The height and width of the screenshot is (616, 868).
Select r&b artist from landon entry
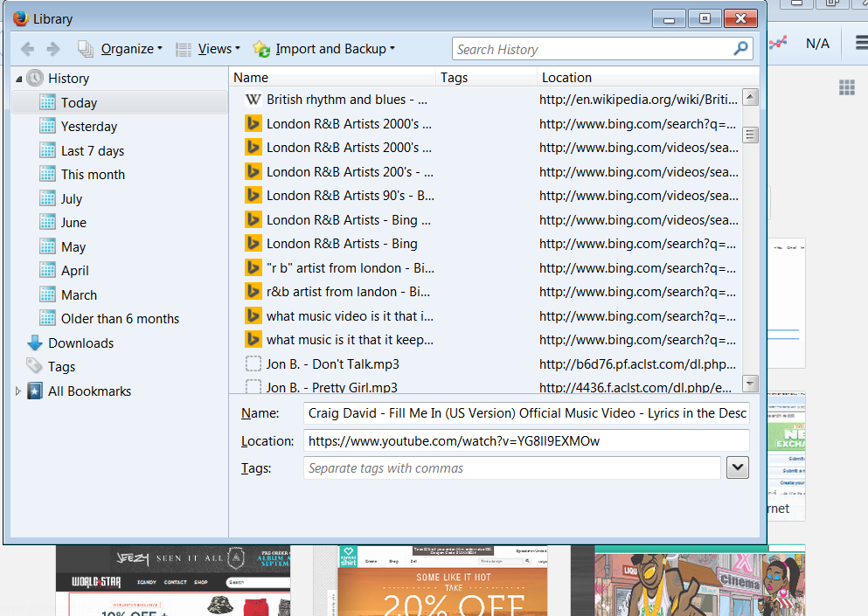(x=486, y=292)
